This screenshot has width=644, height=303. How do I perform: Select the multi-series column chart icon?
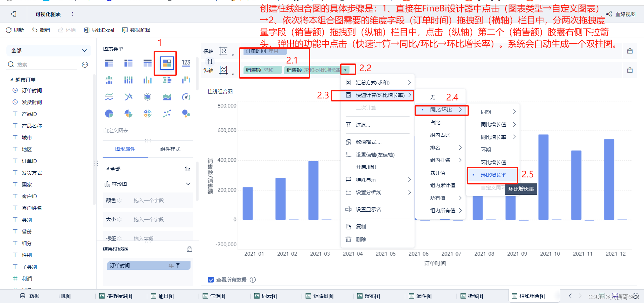tap(148, 80)
